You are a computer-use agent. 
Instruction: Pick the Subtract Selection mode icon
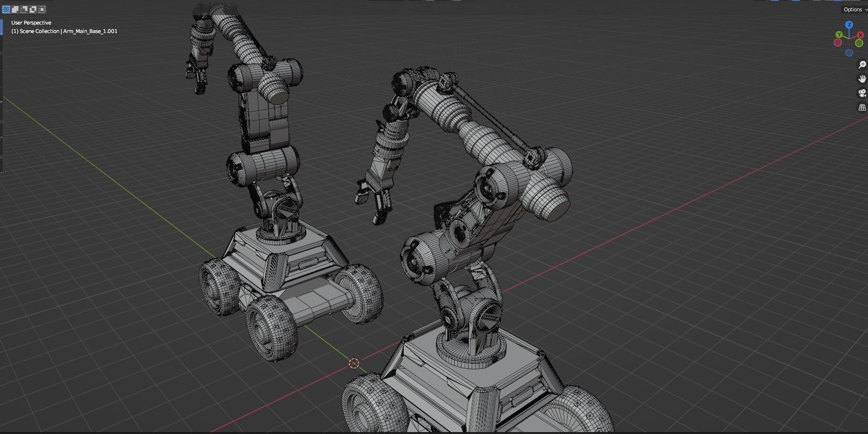[x=24, y=9]
